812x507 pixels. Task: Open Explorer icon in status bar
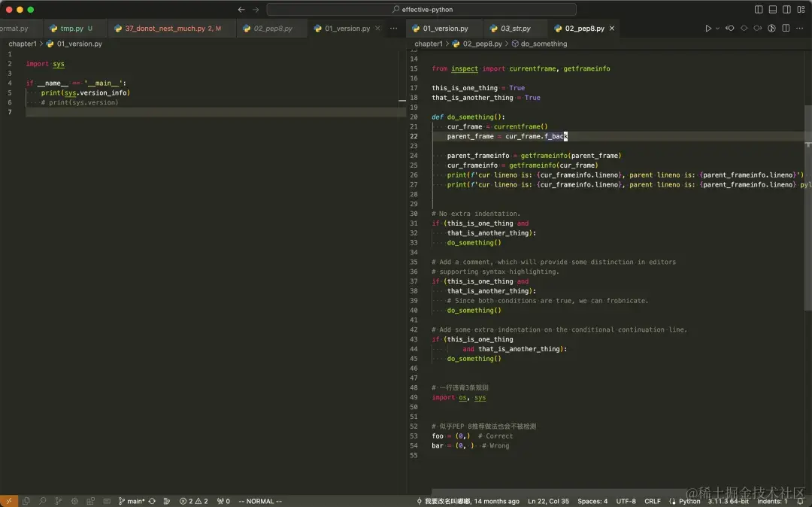click(26, 501)
